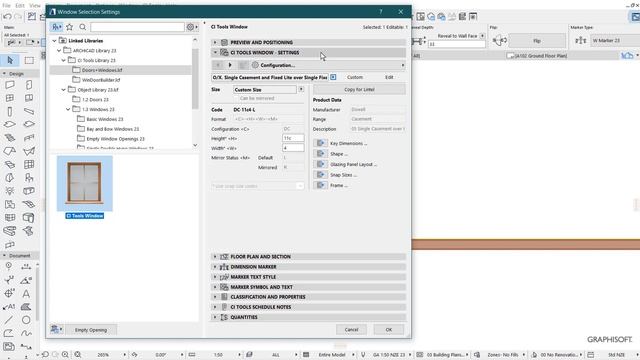
Task: Expand the Floor Plan and Section panel
Action: pyautogui.click(x=215, y=256)
